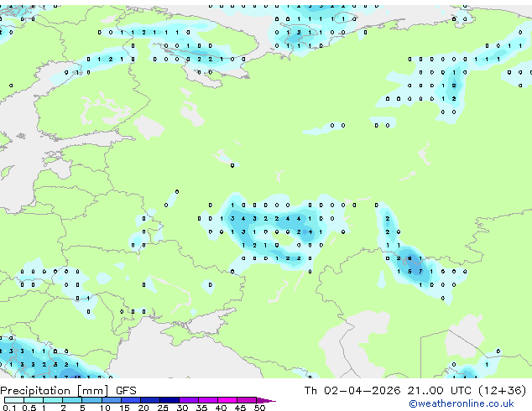Click the legend swatch between 10 and 15

click(x=112, y=400)
